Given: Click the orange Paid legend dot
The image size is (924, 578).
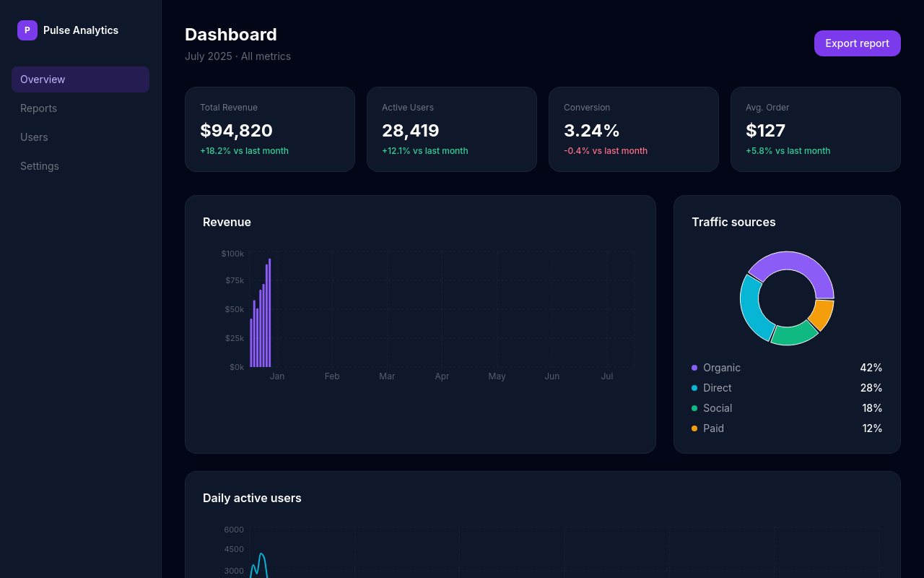Looking at the screenshot, I should (x=694, y=428).
